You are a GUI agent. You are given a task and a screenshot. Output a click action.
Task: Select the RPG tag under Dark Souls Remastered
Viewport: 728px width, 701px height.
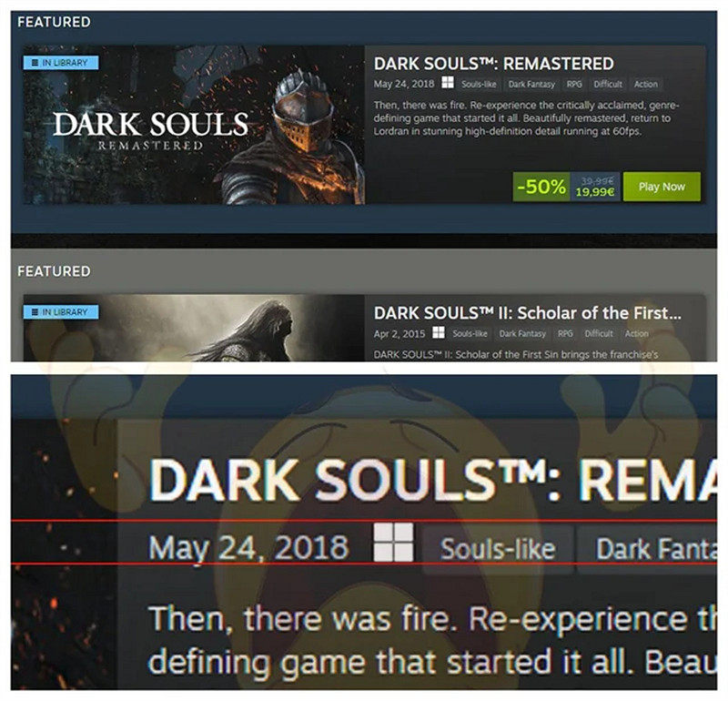click(574, 84)
